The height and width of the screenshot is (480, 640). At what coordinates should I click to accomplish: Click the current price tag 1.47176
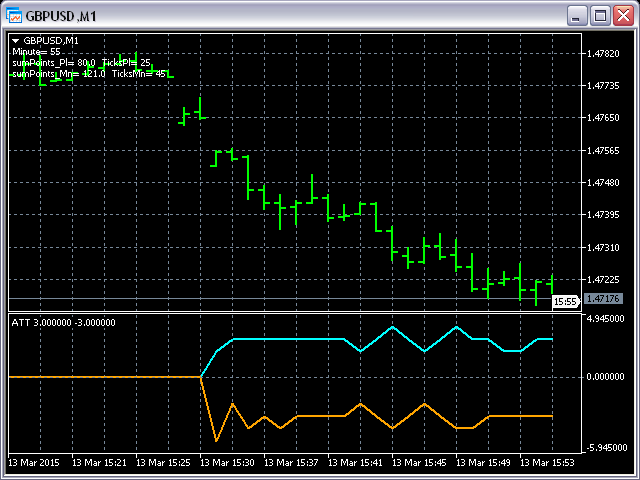pos(604,299)
